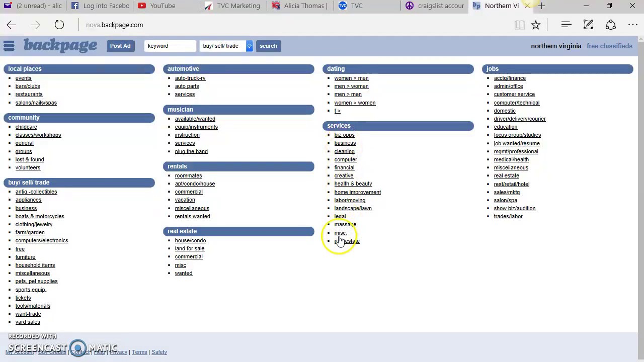Switch to the TVC Marketing tab
644x362 pixels.
point(233,6)
